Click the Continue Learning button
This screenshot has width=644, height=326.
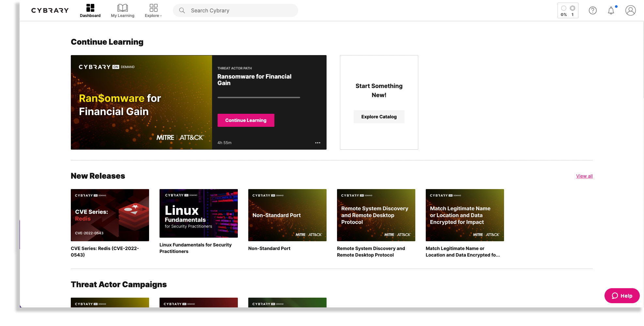point(246,120)
